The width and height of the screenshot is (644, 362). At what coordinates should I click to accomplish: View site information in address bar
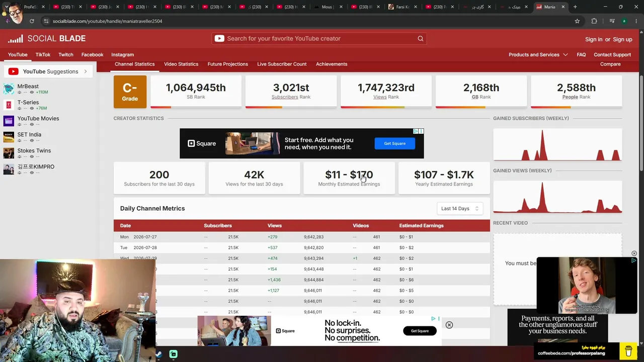pos(46,21)
